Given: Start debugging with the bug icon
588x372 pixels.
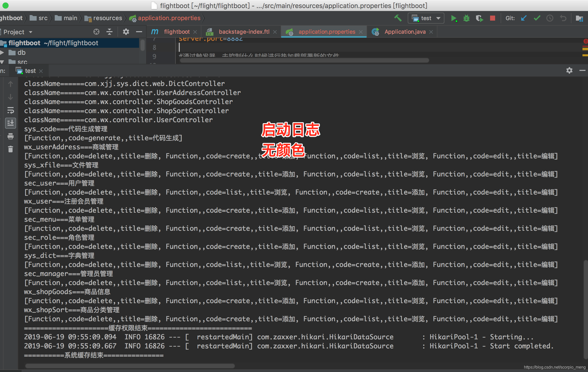Looking at the screenshot, I should [466, 18].
